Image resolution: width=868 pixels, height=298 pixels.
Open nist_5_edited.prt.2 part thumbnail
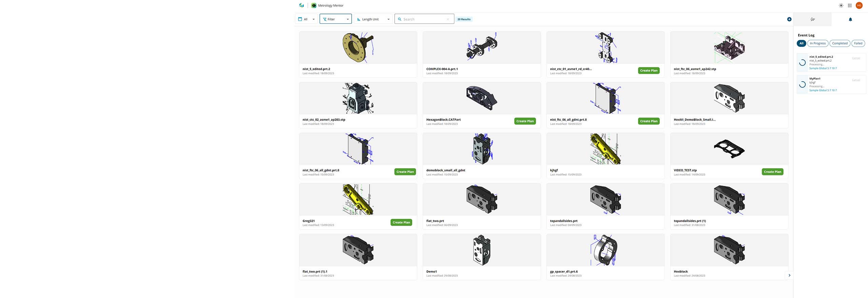pyautogui.click(x=358, y=47)
